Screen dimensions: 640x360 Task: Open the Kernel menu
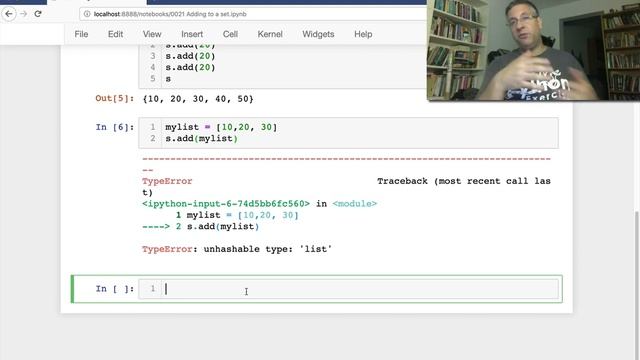coord(270,34)
